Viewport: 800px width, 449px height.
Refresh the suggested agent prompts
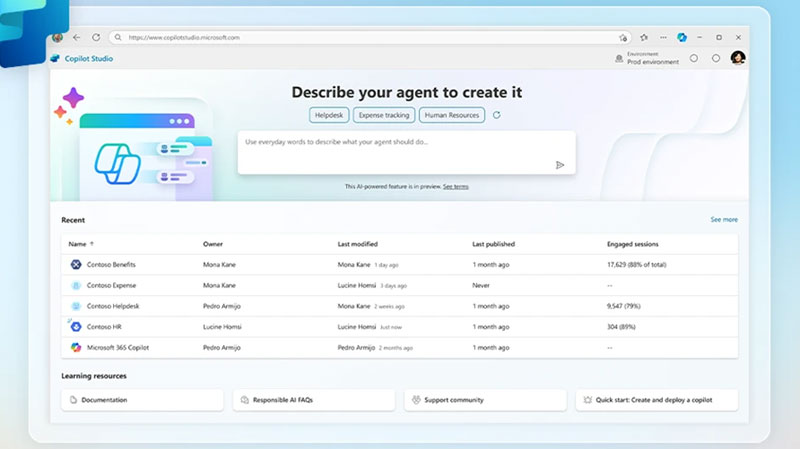coord(497,115)
